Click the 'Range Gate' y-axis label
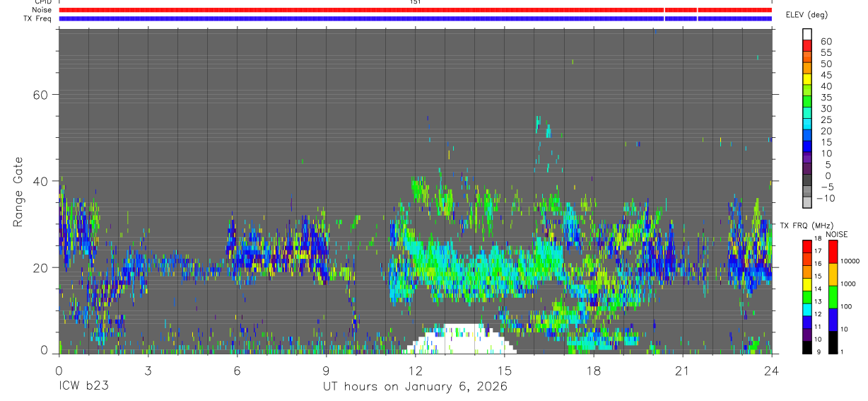The image size is (868, 401). (18, 191)
